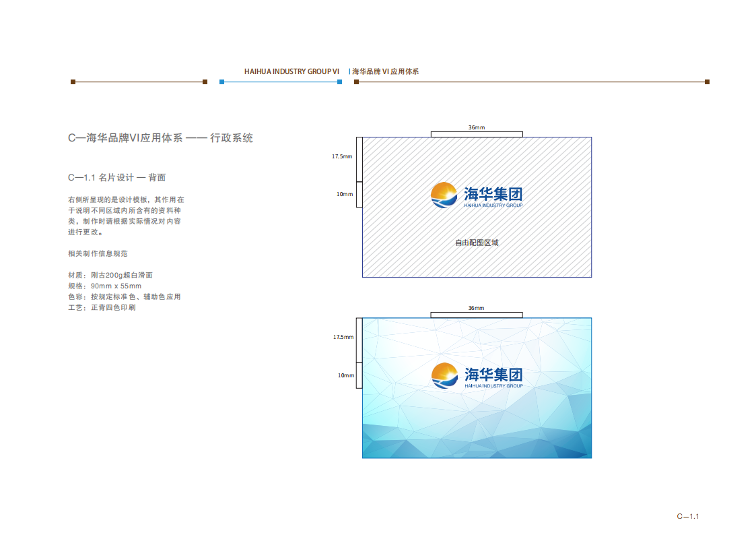756x535 pixels.
Task: Click the C—1.1 page number
Action: coord(688,517)
